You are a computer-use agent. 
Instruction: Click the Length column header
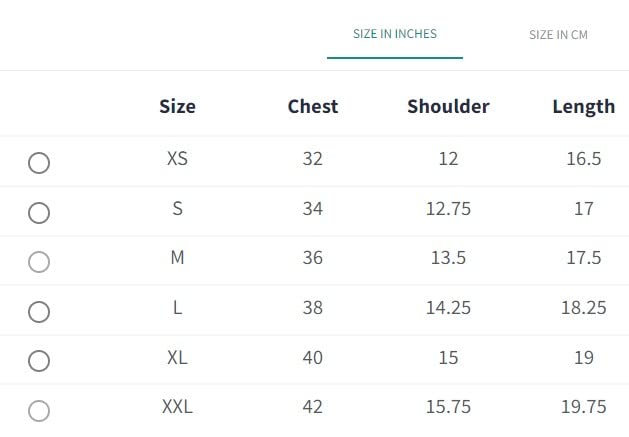click(x=583, y=106)
